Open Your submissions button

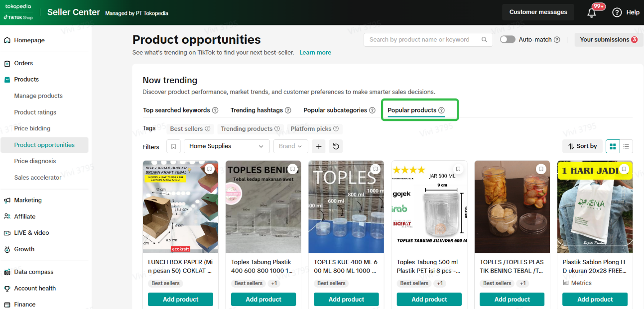608,40
